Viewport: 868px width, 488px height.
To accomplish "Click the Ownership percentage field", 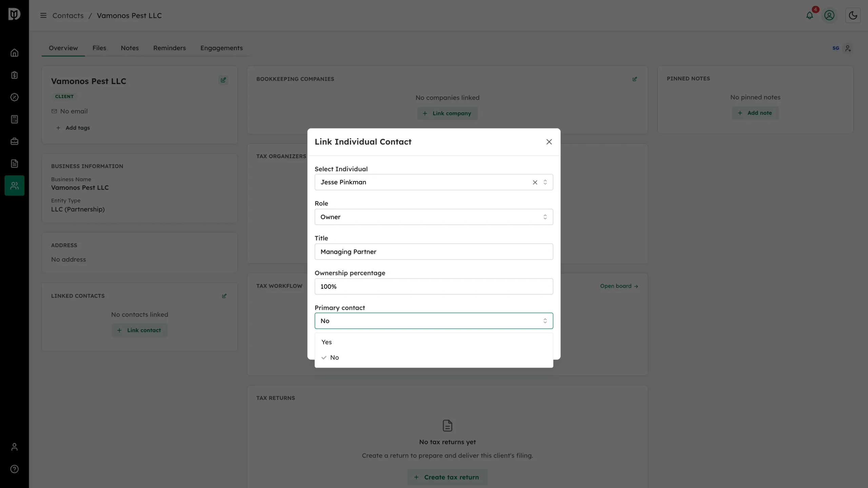I will pyautogui.click(x=434, y=286).
